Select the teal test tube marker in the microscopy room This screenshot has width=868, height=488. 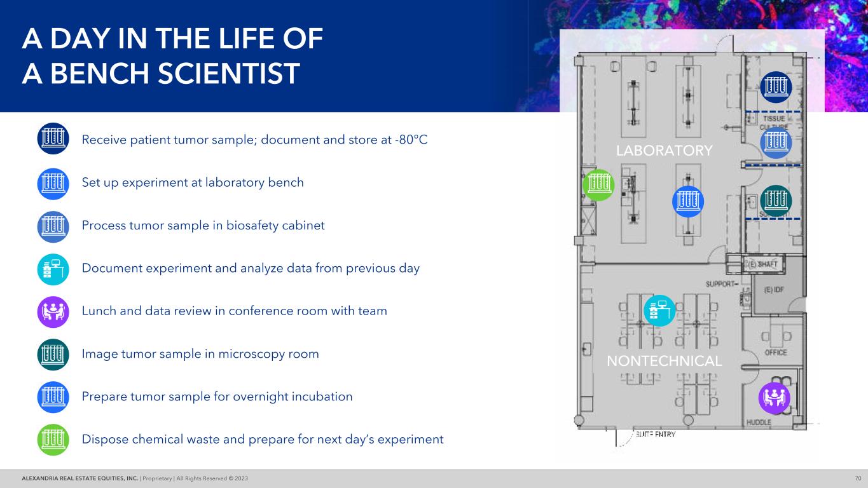coord(776,201)
